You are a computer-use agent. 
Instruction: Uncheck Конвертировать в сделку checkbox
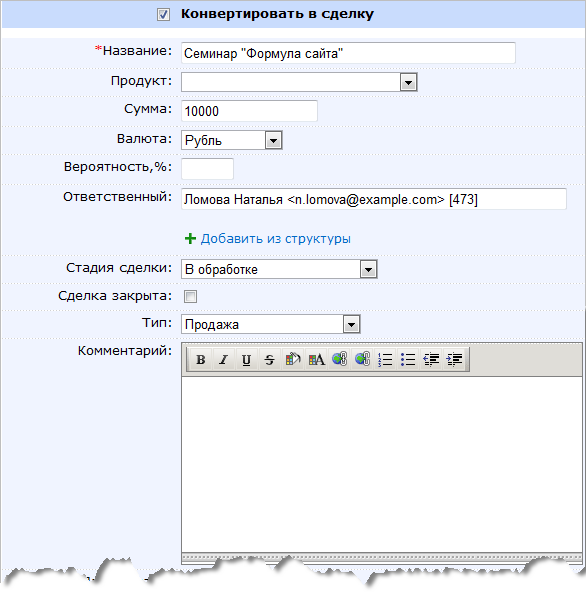click(163, 15)
